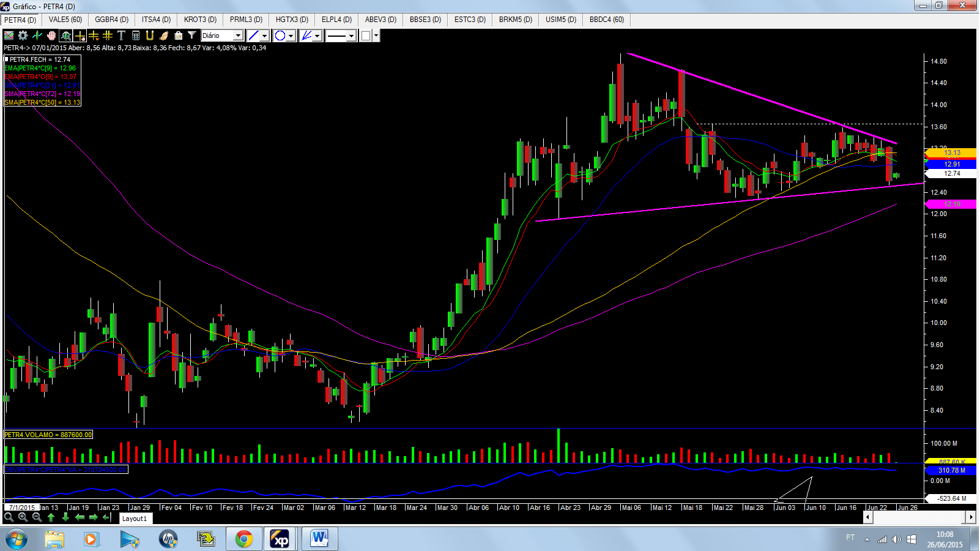
Task: Click the 12.91 blue price tag
Action: coord(952,164)
